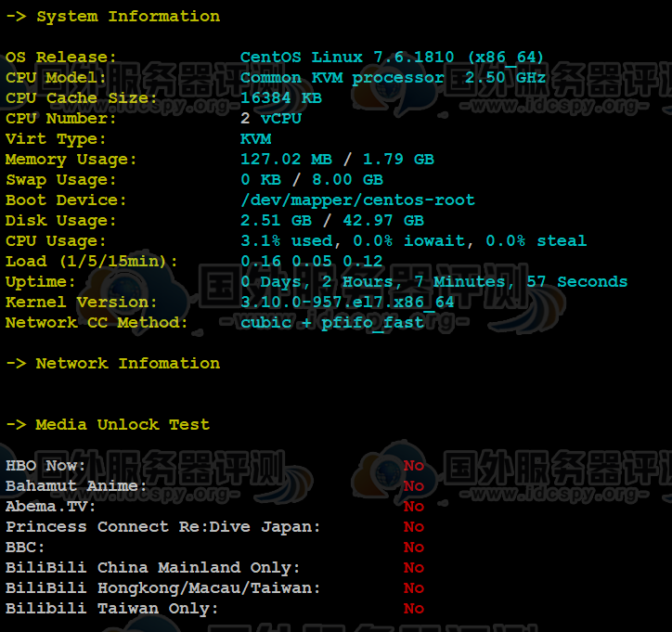Click the 'Media Unlock Test' heading
The height and width of the screenshot is (632, 672).
pyautogui.click(x=123, y=425)
